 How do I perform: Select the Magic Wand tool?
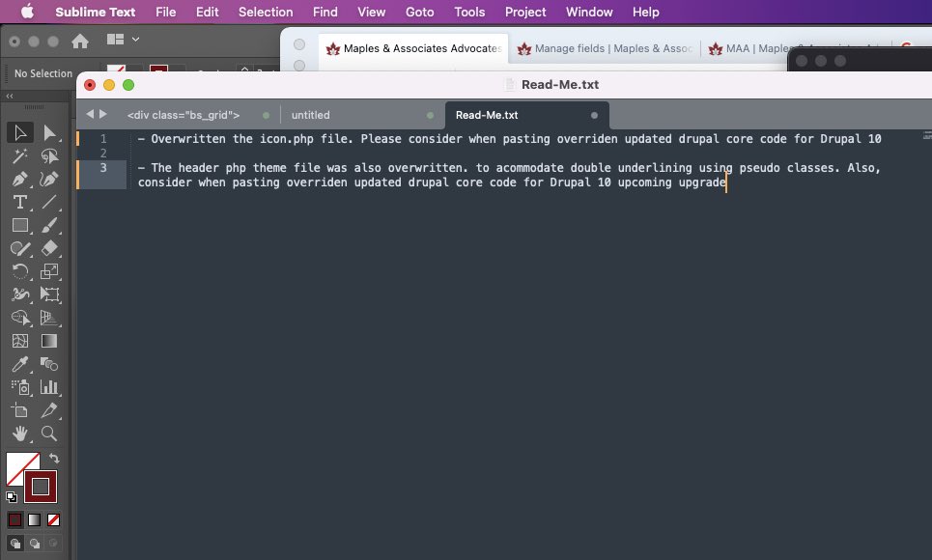coord(19,155)
